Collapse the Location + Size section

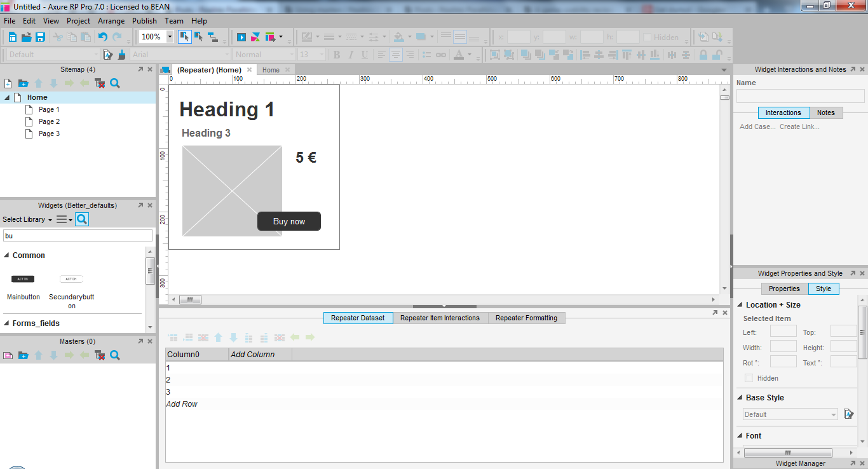pos(740,305)
